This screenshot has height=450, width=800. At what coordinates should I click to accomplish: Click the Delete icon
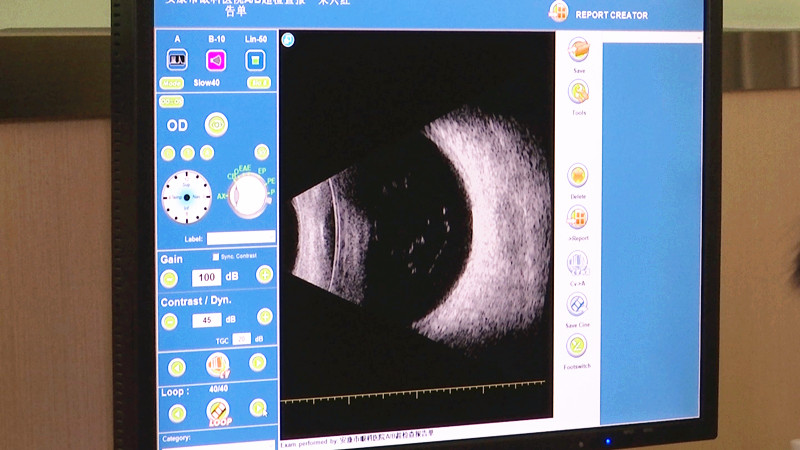tap(577, 176)
